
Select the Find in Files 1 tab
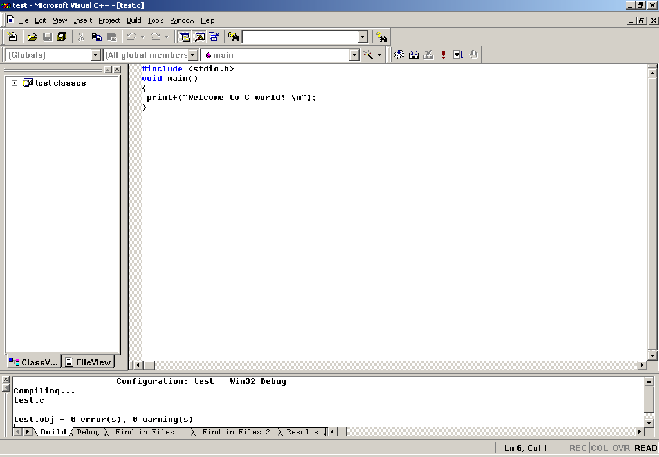(145, 432)
